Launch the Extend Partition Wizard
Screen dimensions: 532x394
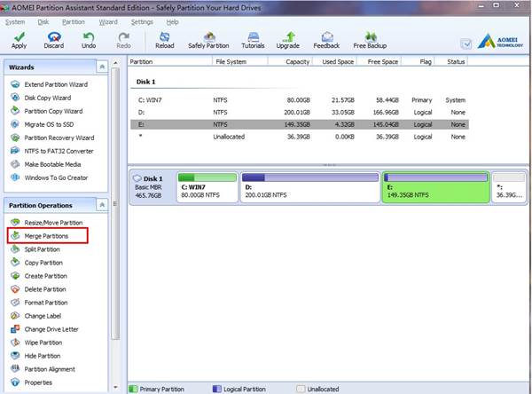coord(50,84)
